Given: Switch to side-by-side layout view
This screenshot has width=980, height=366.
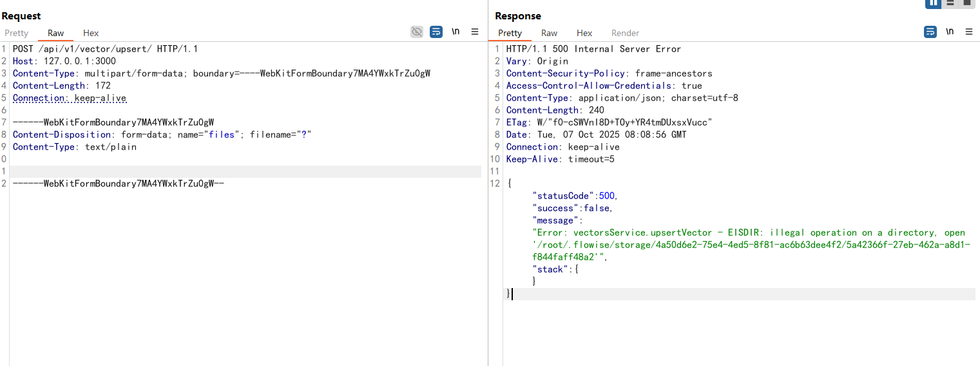Looking at the screenshot, I should [933, 3].
